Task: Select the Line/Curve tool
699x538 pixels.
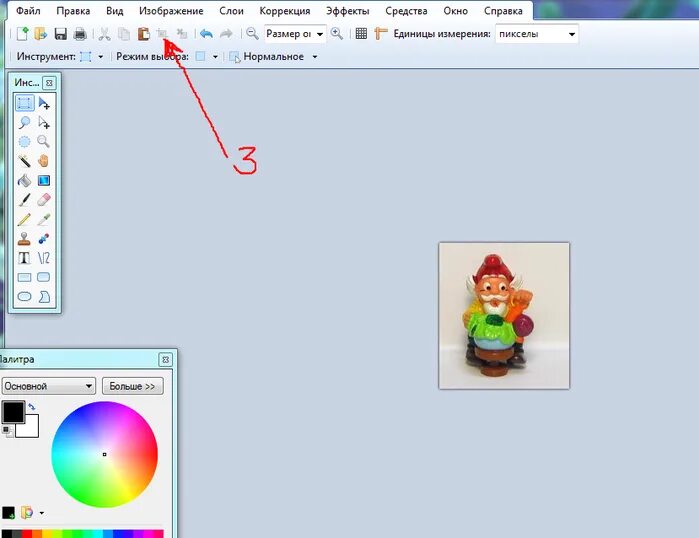Action: [x=44, y=258]
